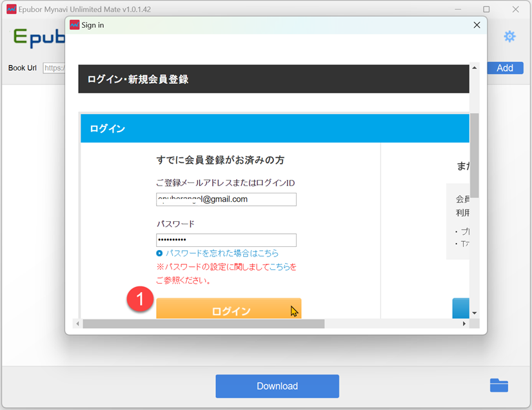Click the Book Url input field
This screenshot has height=410, width=532.
coord(54,68)
